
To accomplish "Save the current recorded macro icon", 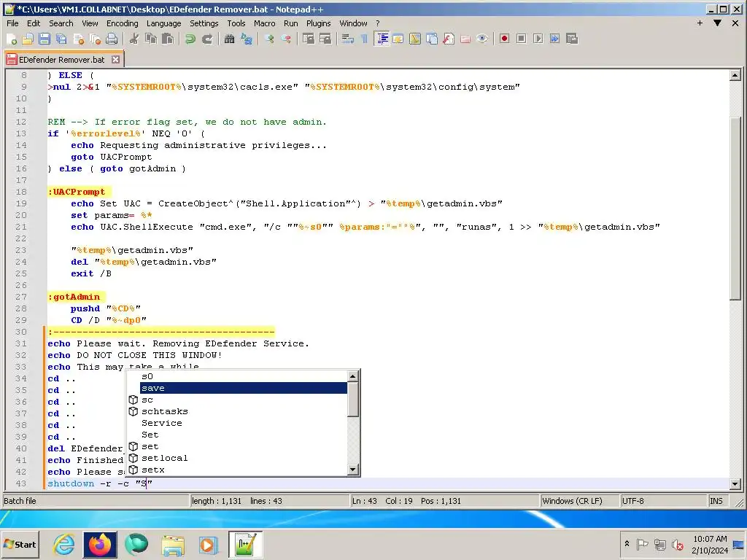I will click(x=572, y=39).
